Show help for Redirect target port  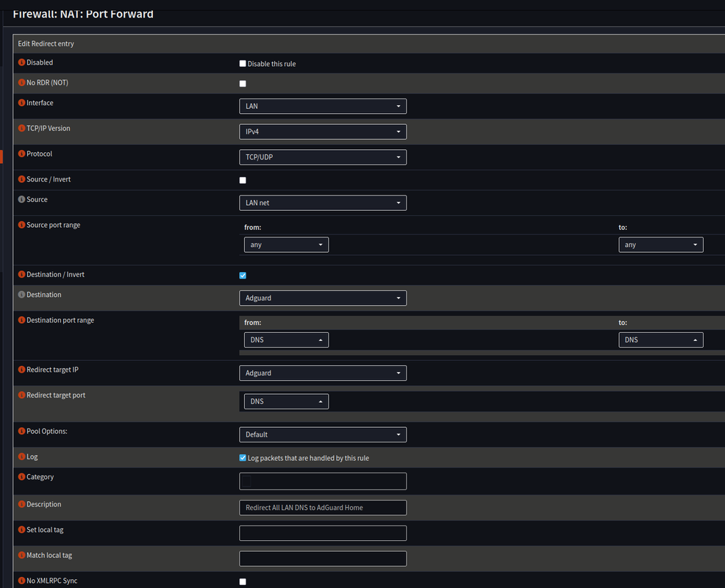pos(21,395)
